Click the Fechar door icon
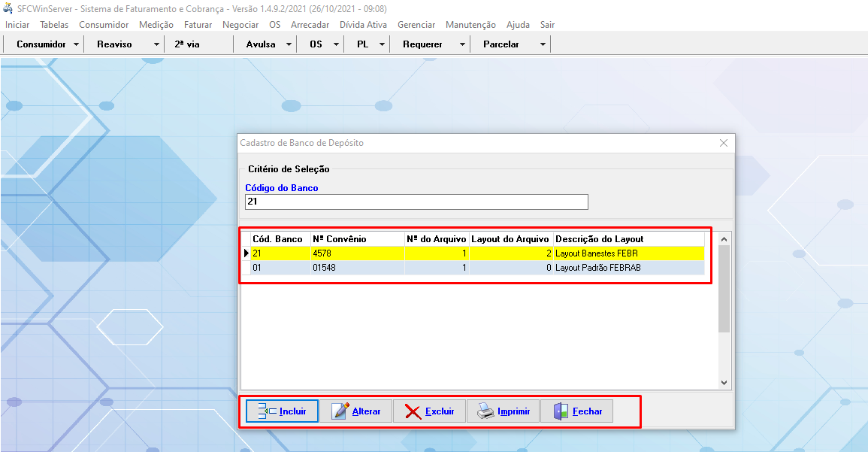 click(x=561, y=411)
